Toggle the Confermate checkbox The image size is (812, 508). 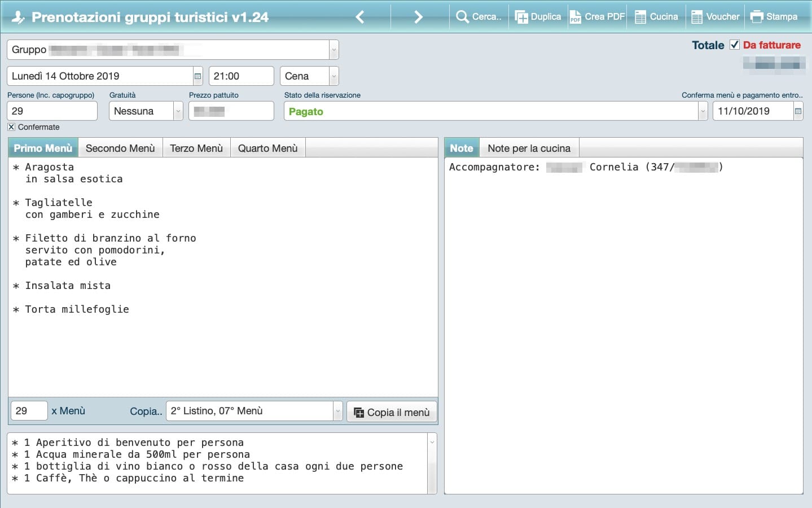[x=11, y=127]
